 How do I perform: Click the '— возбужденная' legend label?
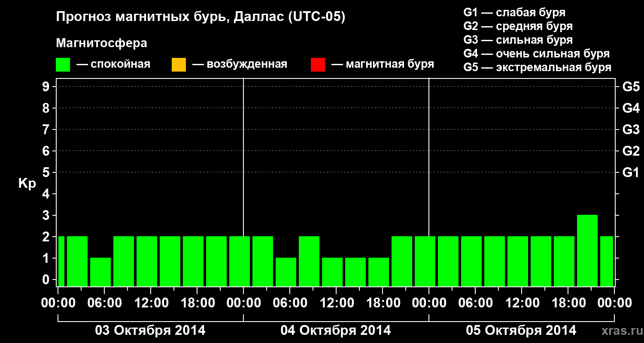click(x=240, y=65)
